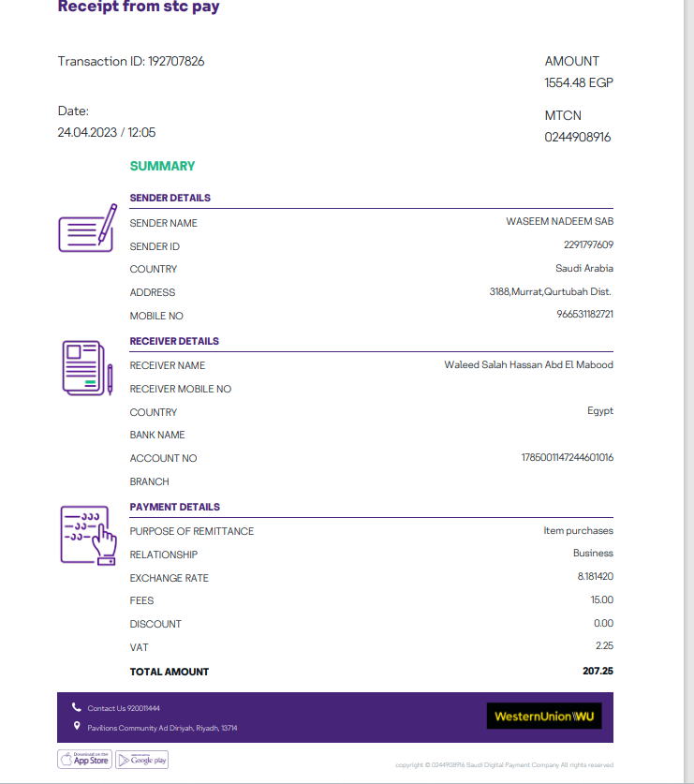Screen dimensions: 694x784
Task: Click mobile number 966531182721
Action: pos(585,315)
